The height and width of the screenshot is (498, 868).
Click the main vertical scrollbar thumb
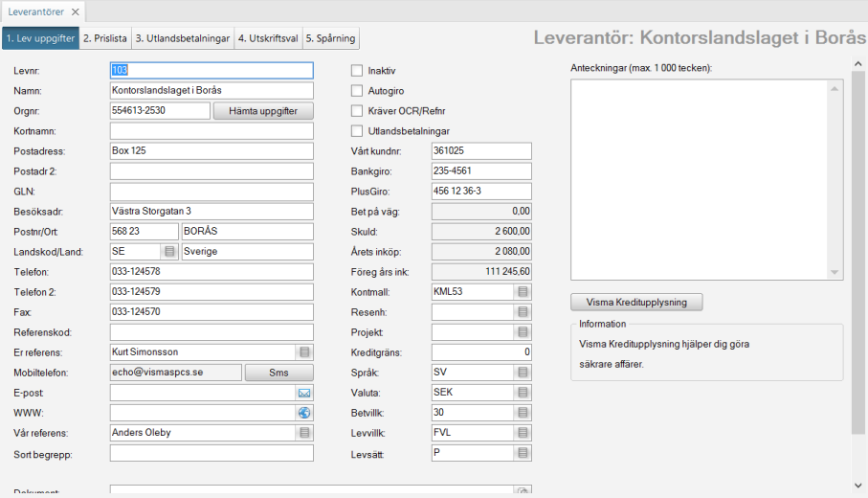click(858, 252)
